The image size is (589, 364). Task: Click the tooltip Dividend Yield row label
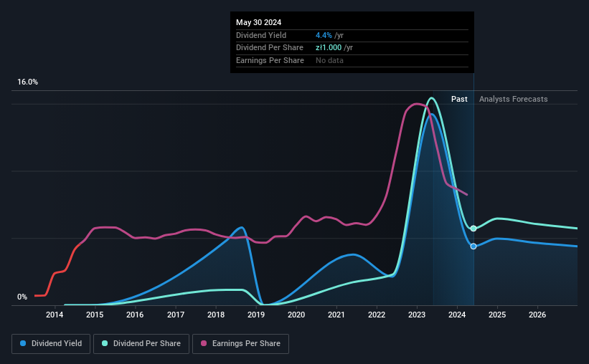[x=261, y=35]
